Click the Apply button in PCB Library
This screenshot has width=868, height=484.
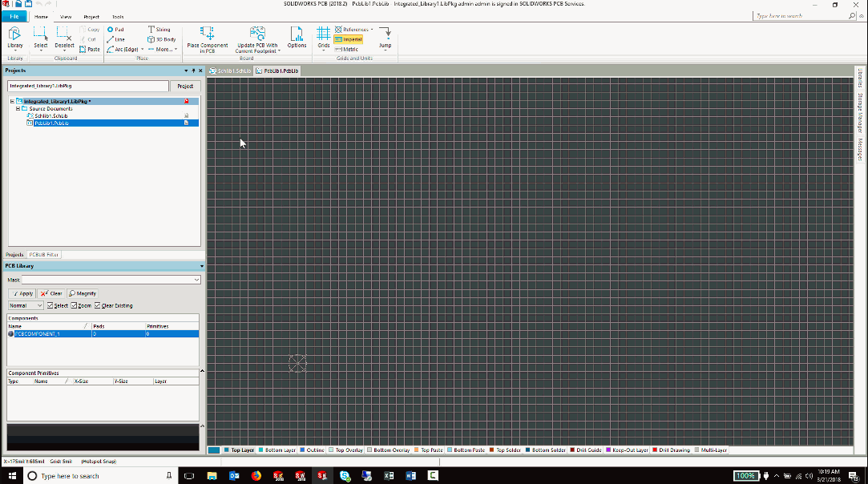coord(22,293)
